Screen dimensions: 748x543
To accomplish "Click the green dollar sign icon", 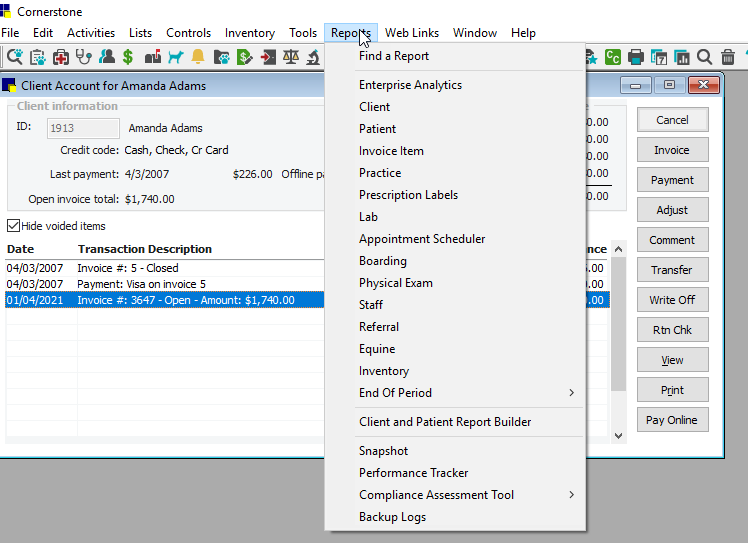I will tap(129, 57).
